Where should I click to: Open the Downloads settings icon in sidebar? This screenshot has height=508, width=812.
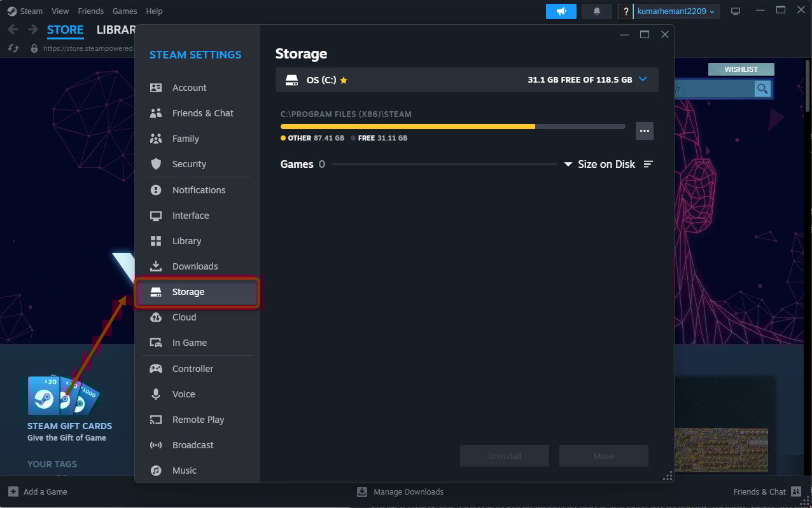[155, 266]
